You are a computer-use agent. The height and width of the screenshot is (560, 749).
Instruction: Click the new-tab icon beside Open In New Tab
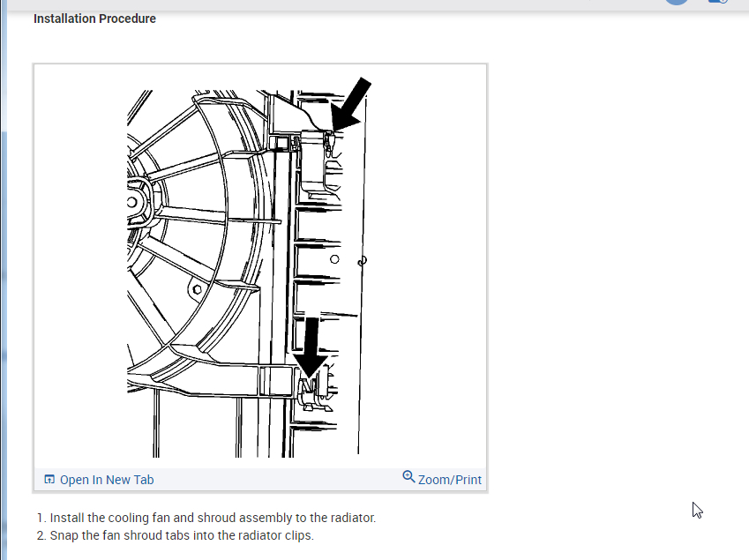(x=49, y=480)
